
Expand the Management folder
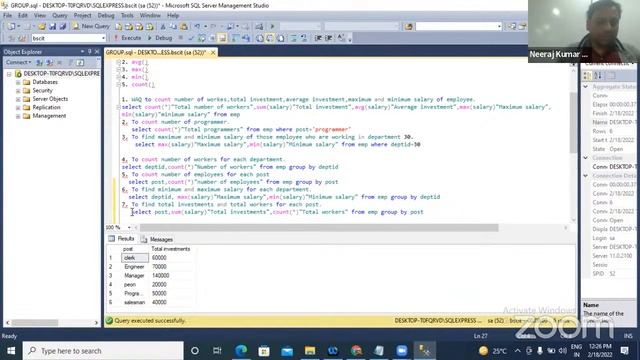click(18, 116)
